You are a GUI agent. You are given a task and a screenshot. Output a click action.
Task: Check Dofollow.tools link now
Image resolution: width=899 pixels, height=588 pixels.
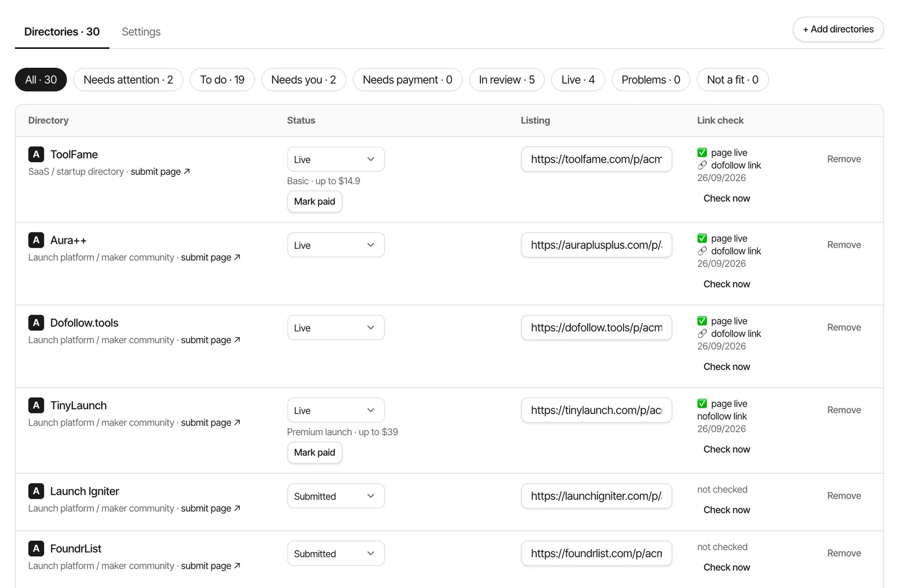click(727, 367)
